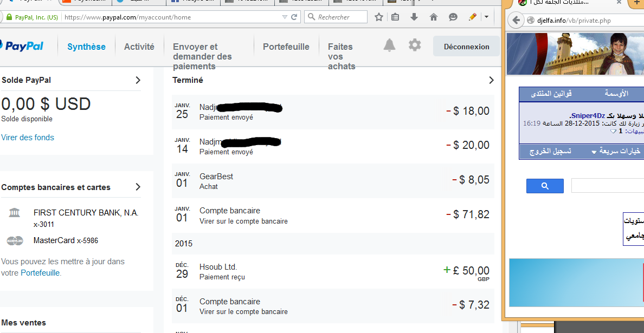This screenshot has width=644, height=333.
Task: Open the Hsoub Ltd. payment received
Action: click(x=333, y=271)
